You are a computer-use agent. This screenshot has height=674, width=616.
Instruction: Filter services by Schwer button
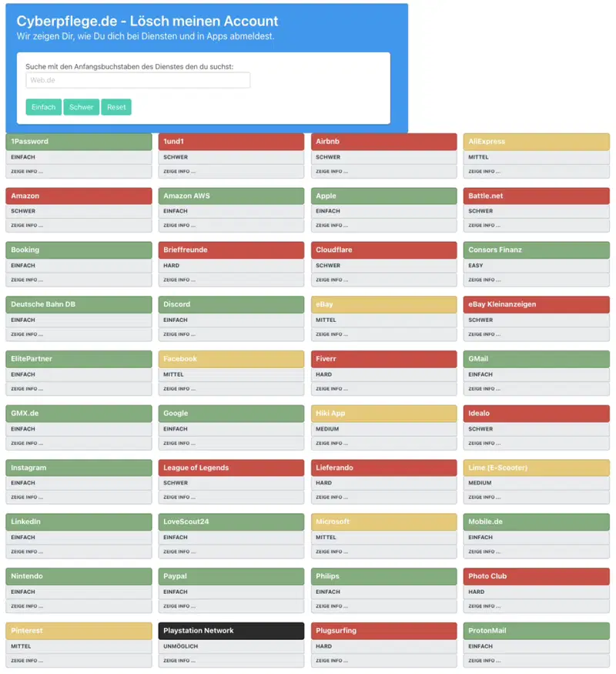(81, 107)
